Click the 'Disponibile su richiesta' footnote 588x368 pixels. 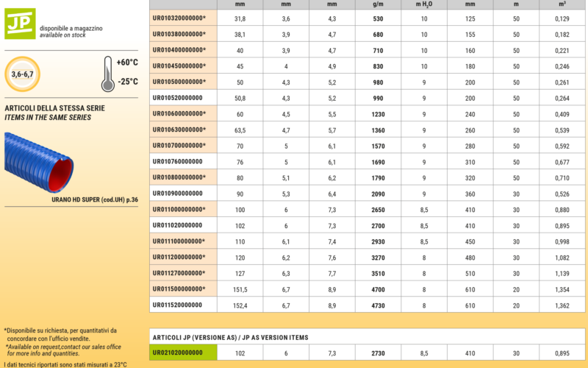(x=60, y=330)
